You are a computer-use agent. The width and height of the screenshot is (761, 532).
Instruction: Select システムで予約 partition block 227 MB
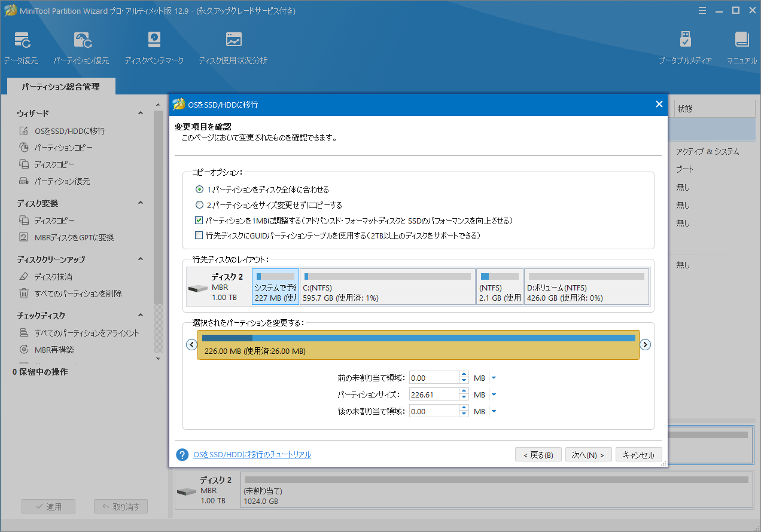point(276,286)
